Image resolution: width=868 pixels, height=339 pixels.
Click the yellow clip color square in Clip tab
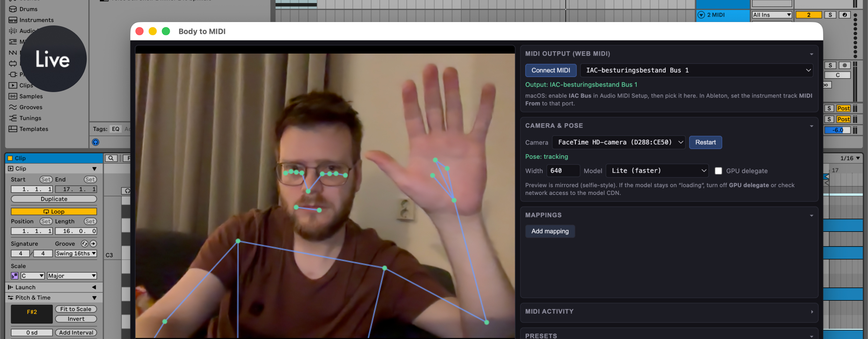pyautogui.click(x=10, y=158)
